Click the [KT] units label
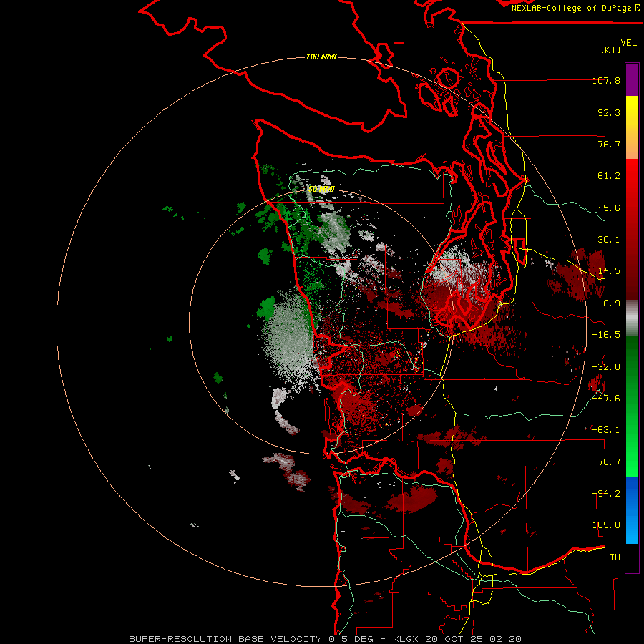The height and width of the screenshot is (644, 644). pos(610,49)
